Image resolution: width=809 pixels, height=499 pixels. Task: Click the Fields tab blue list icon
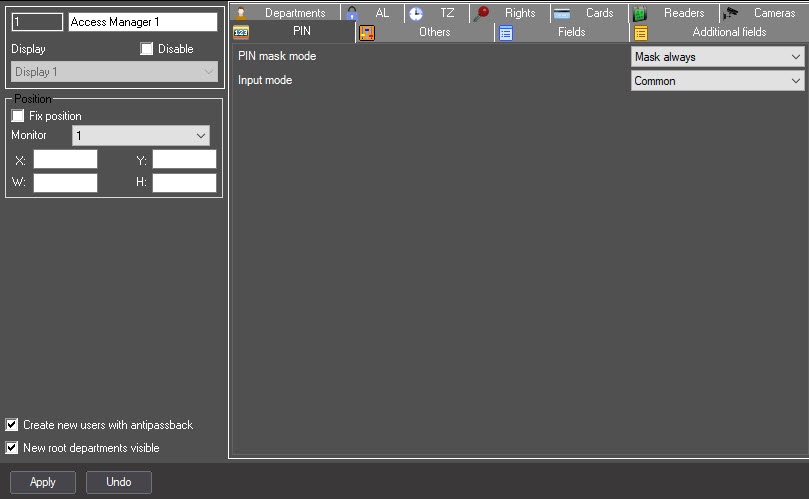506,33
